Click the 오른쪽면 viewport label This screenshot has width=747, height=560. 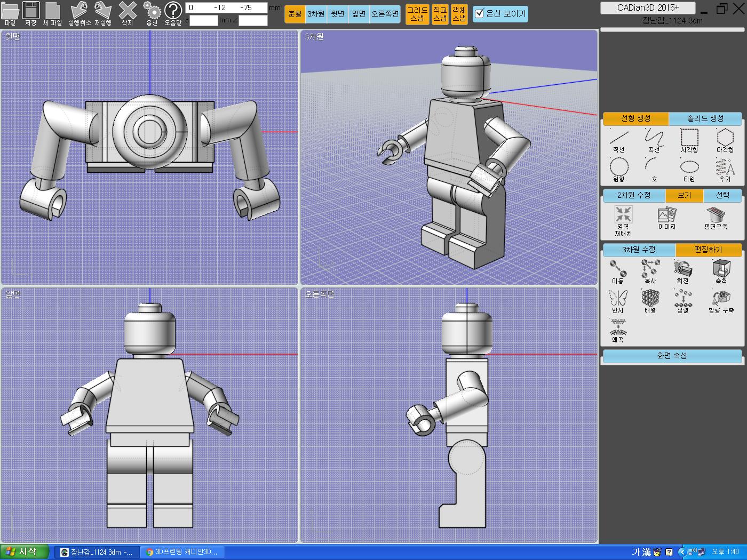(319, 294)
